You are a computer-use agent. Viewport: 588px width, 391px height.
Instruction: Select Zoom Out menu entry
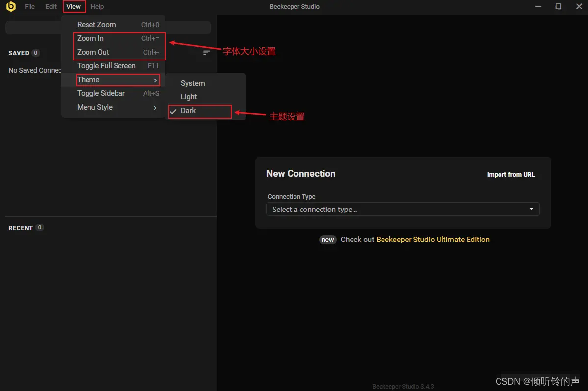(113, 52)
